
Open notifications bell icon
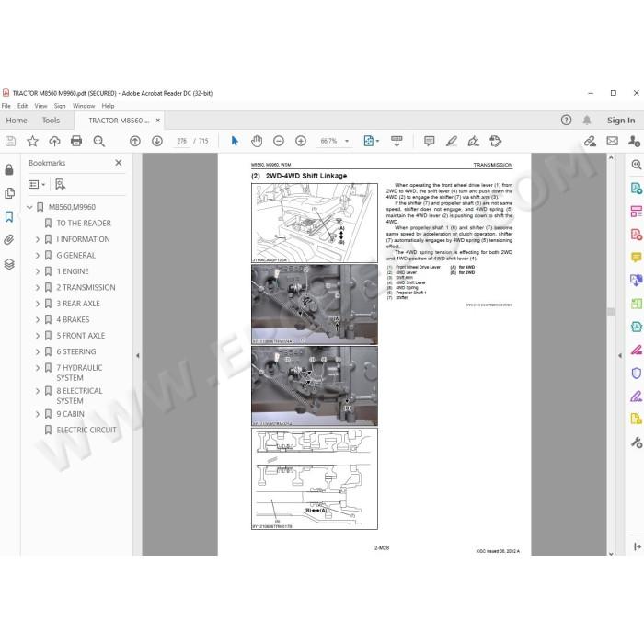pos(587,120)
